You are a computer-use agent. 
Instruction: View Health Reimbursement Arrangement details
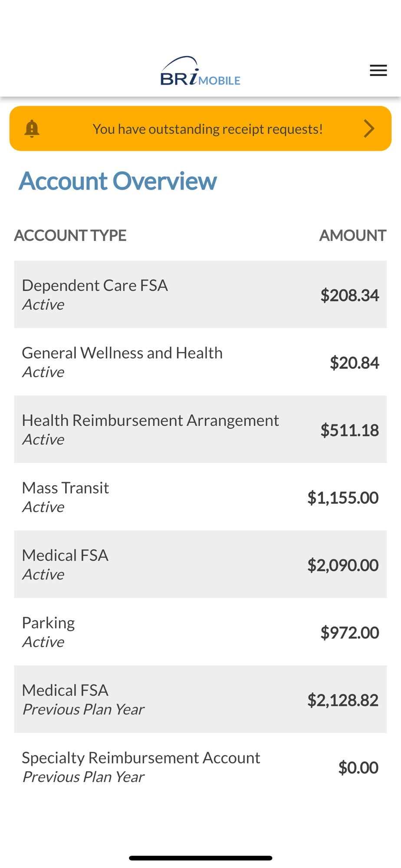(x=200, y=429)
